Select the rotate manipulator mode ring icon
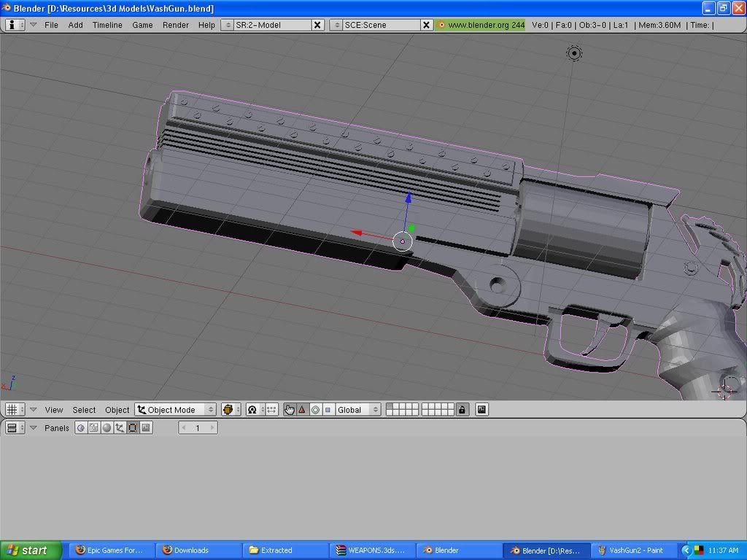The width and height of the screenshot is (747, 560). 315,410
